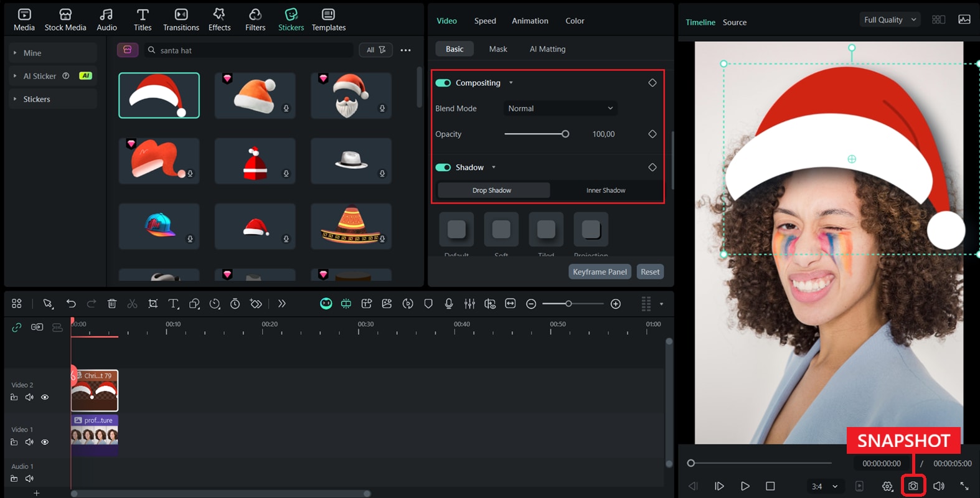
Task: Select the Chri...t 79 sticker clip
Action: (95, 390)
